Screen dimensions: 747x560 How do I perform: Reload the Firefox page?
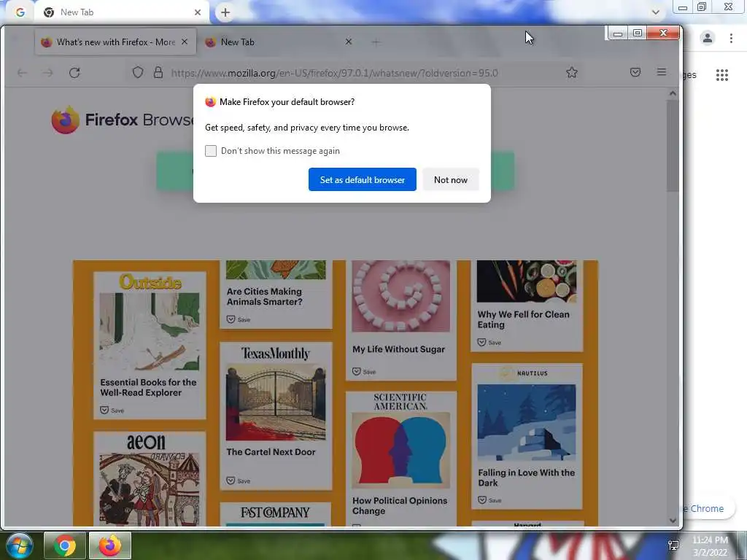(74, 73)
